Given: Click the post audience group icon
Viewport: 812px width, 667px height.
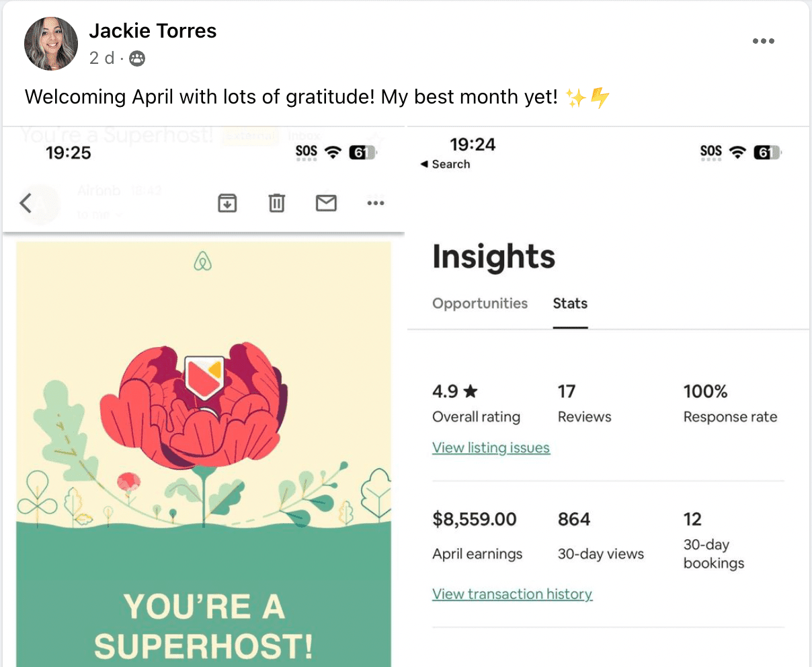Looking at the screenshot, I should tap(136, 58).
